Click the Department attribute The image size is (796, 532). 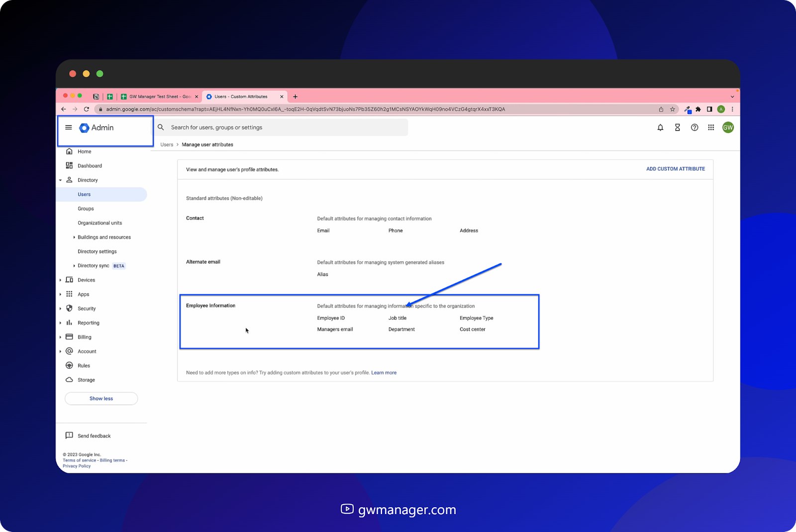pyautogui.click(x=401, y=330)
